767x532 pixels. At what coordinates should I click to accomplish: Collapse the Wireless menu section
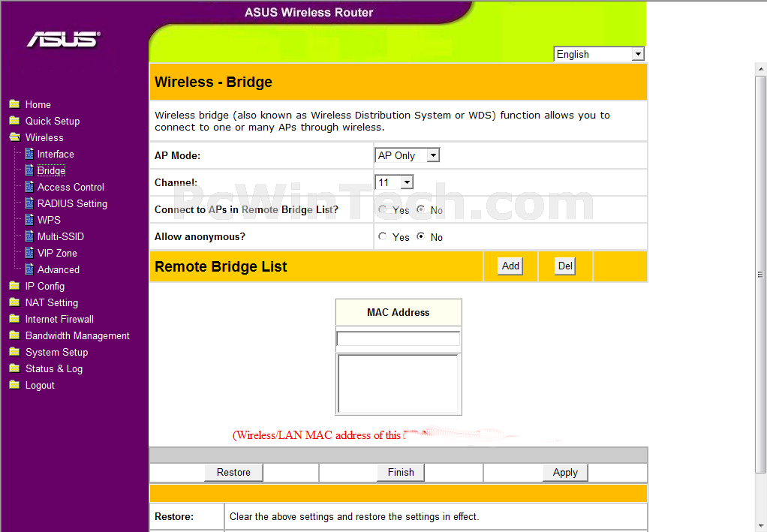tap(44, 137)
